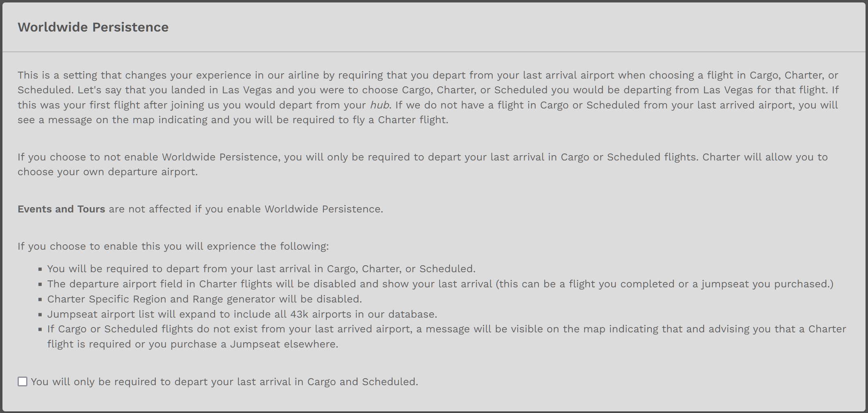This screenshot has height=413, width=868.
Task: Click the Jumpseat airport list 43k bullet
Action: tap(242, 314)
